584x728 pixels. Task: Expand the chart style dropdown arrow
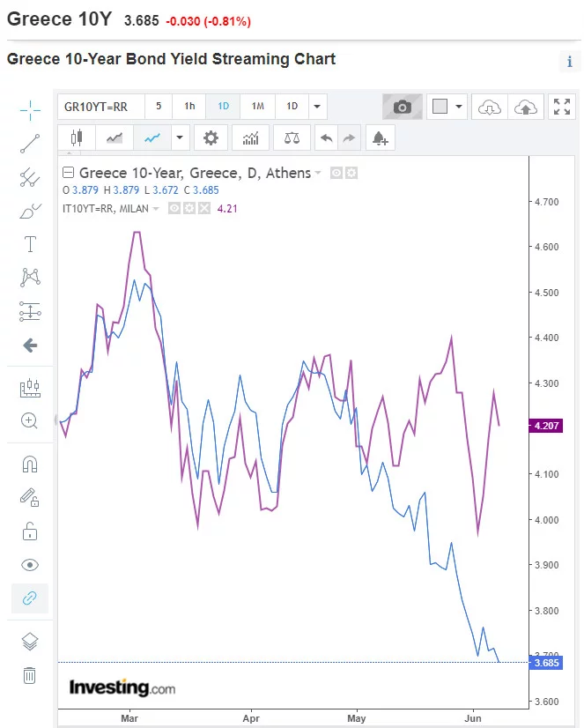[x=180, y=137]
